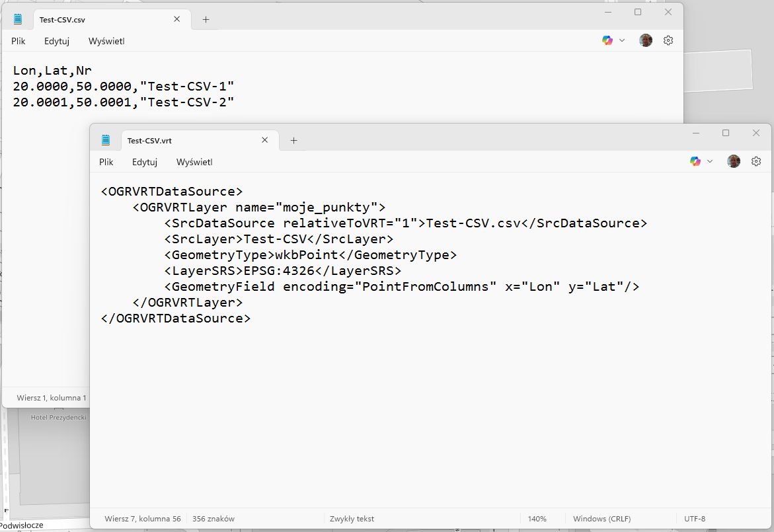Open the 140% zoom level indicator
The width and height of the screenshot is (774, 532).
point(537,519)
